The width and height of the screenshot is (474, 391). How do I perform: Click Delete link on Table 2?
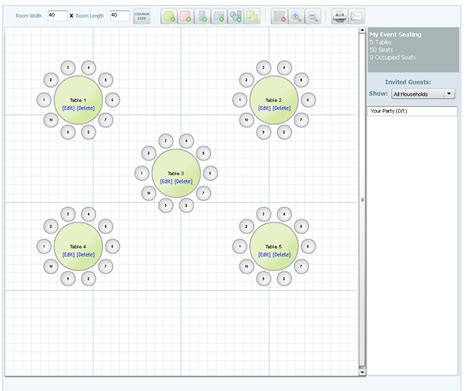click(x=281, y=108)
